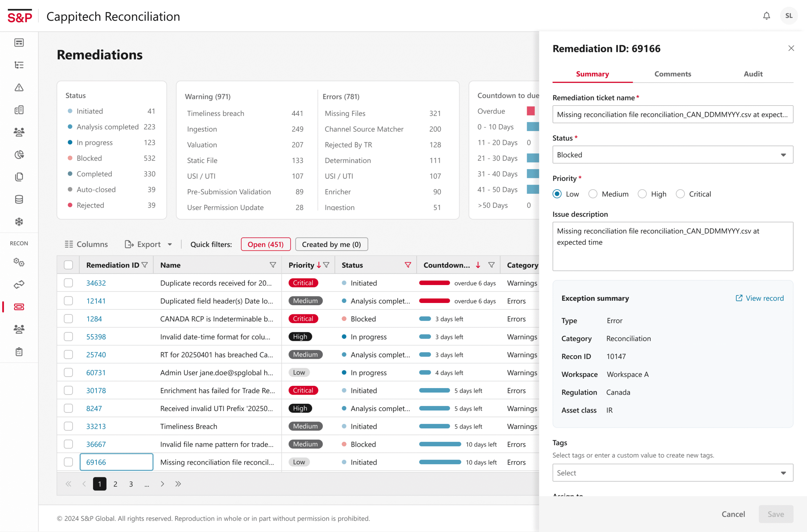The image size is (807, 532).
Task: Open the buildings icon in sidebar
Action: click(19, 110)
